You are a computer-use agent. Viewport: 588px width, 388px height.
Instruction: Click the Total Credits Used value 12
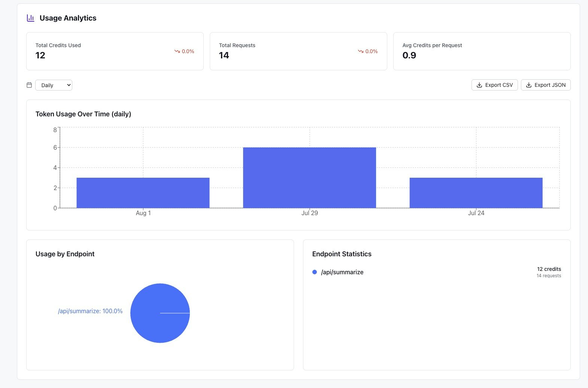pyautogui.click(x=40, y=55)
